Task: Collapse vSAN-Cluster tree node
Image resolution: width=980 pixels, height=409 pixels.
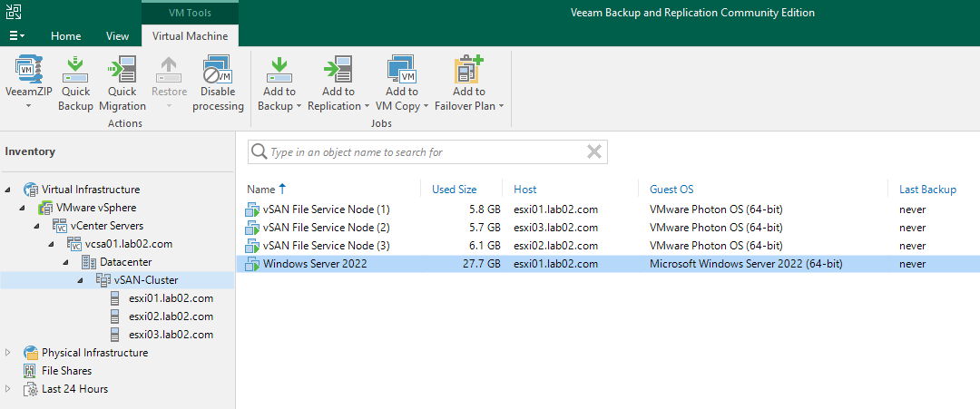Action: [x=81, y=280]
